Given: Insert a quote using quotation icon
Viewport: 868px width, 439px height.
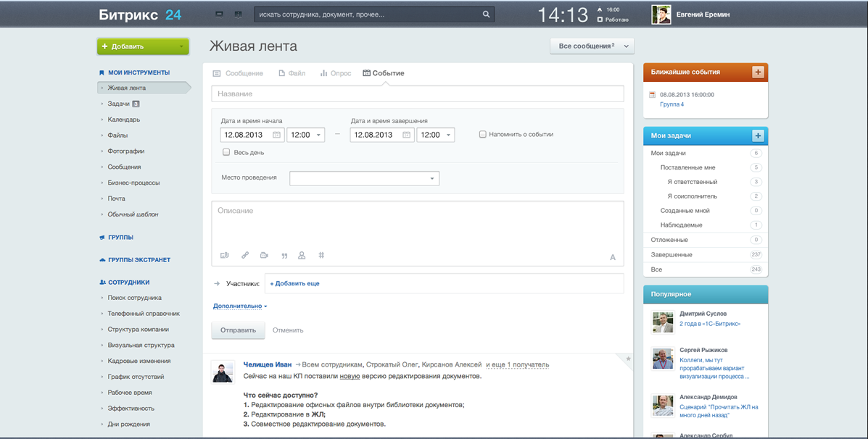Looking at the screenshot, I should 284,256.
